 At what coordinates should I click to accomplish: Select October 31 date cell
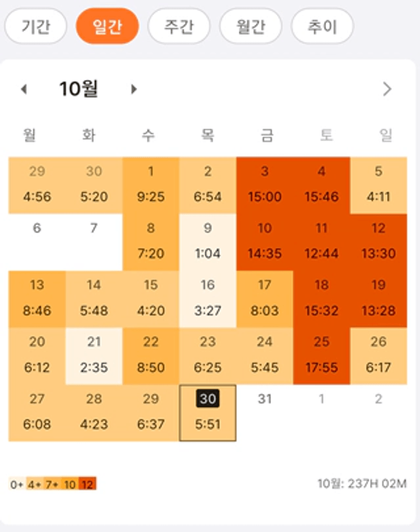coord(265,413)
